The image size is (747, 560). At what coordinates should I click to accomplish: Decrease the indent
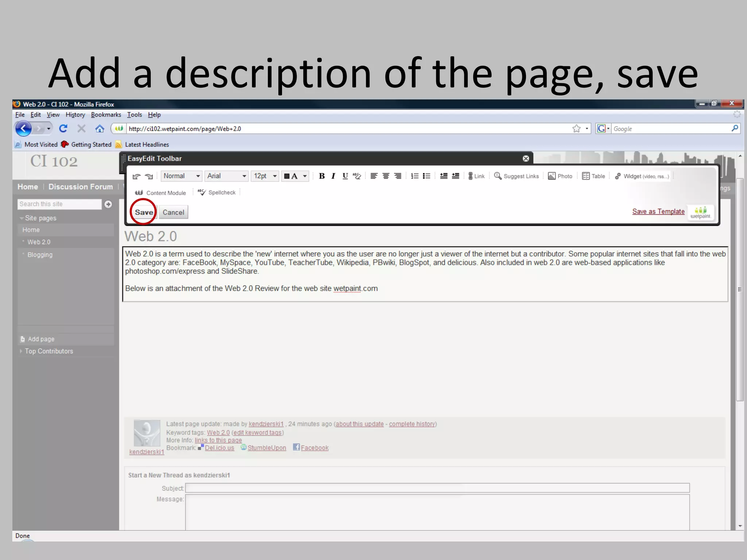[x=444, y=176]
